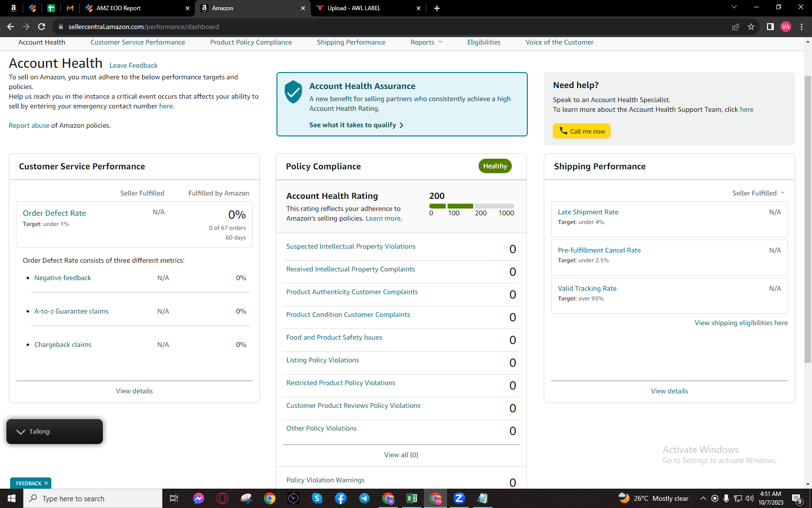Open Skype from the taskbar
Viewport: 812px width, 508px height.
click(x=317, y=498)
